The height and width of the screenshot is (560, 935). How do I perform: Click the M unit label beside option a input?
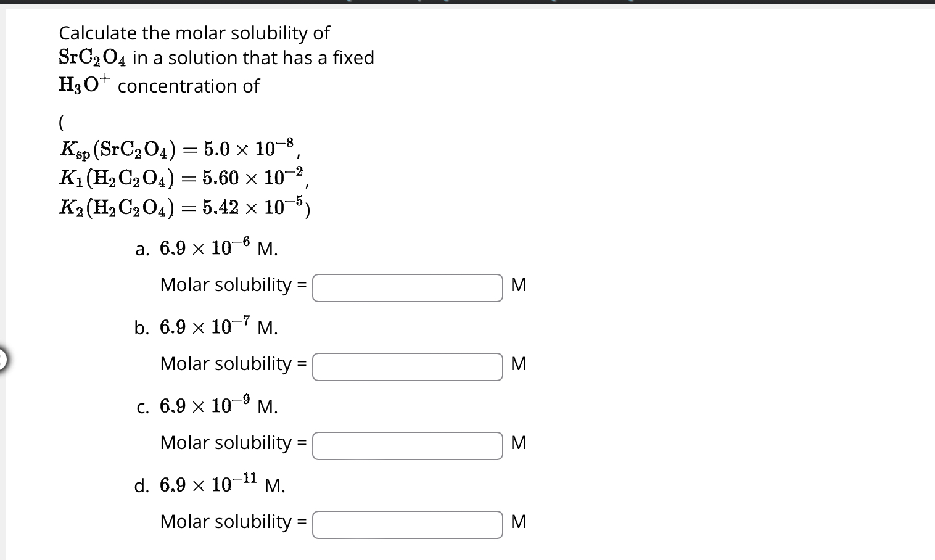click(519, 285)
